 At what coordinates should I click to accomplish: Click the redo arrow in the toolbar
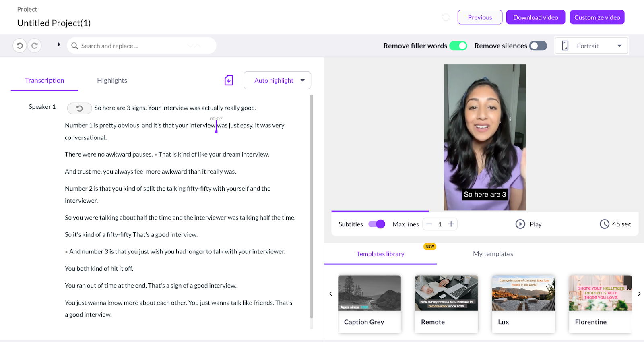tap(35, 46)
